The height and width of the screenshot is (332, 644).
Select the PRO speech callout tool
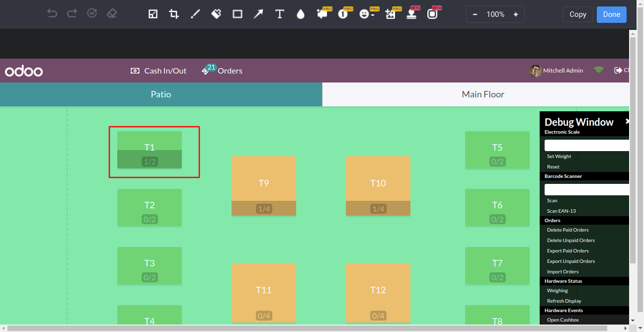[x=323, y=13]
